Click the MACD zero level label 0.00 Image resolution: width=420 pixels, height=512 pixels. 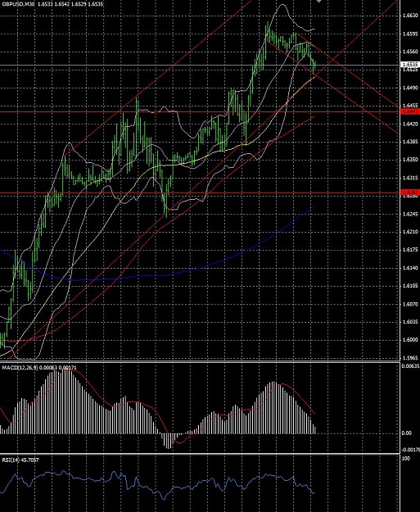[x=407, y=433]
